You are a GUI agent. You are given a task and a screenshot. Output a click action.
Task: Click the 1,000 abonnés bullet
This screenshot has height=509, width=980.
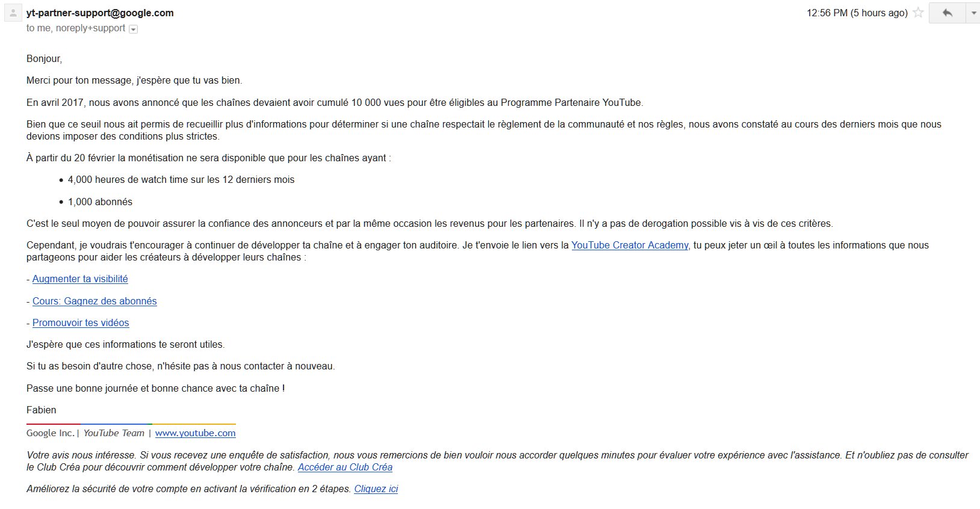click(100, 202)
